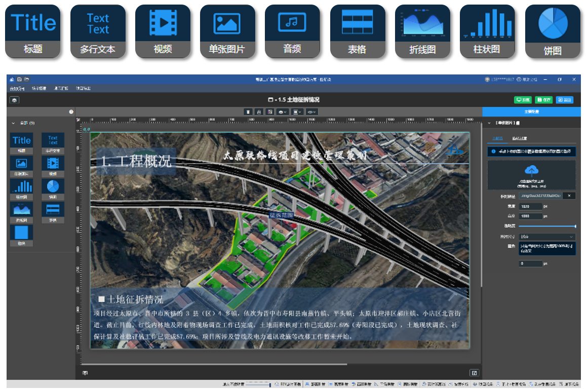Click the blue exit button
This screenshot has width=588, height=391.
566,100
